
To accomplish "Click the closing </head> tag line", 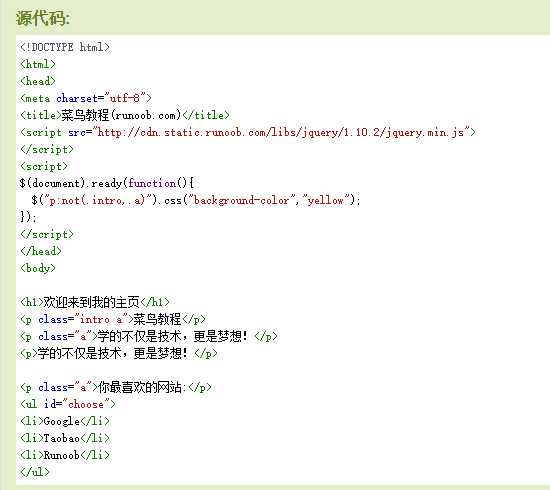I will 41,251.
